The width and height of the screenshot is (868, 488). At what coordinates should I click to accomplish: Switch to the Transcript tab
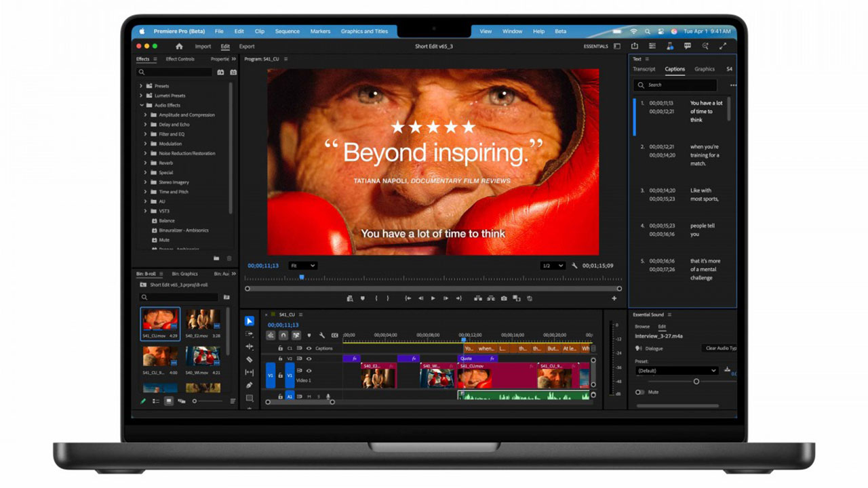[644, 69]
